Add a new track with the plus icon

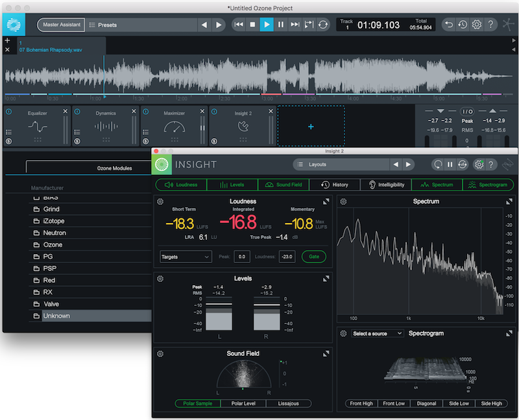[x=7, y=40]
